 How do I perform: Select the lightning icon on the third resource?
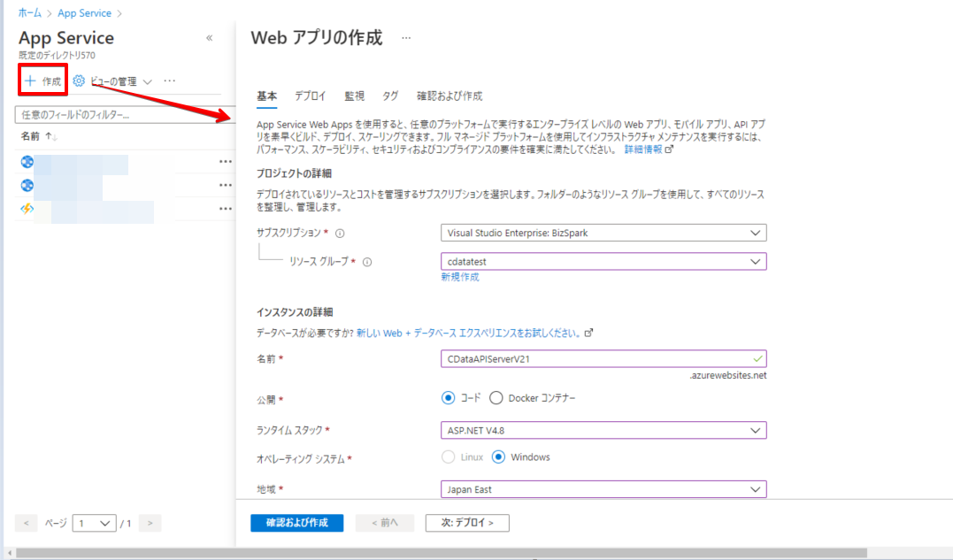point(26,209)
